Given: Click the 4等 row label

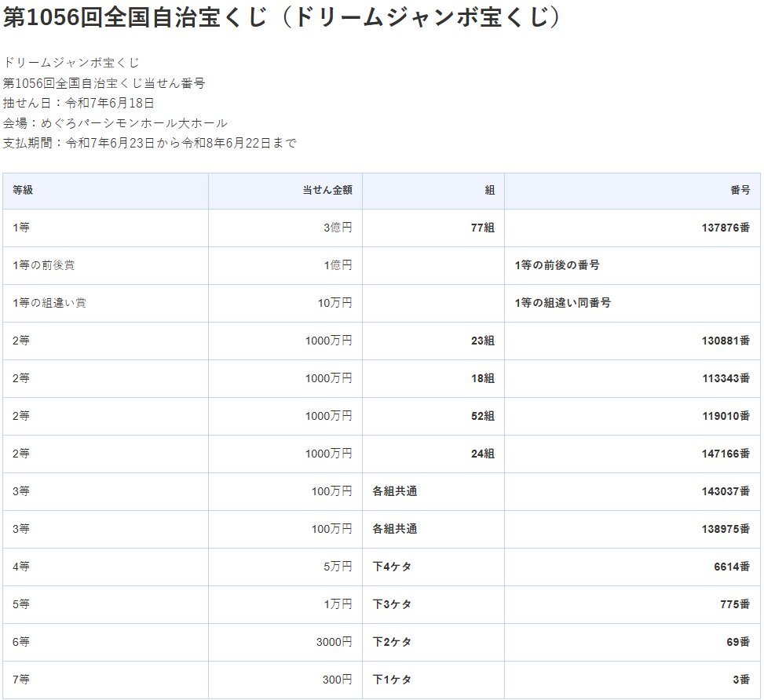Looking at the screenshot, I should point(21,567).
